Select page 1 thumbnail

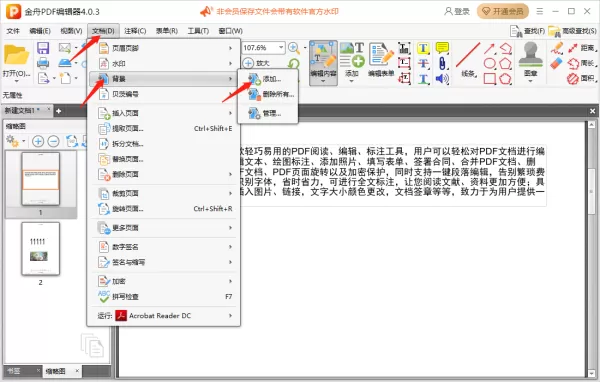(x=41, y=179)
